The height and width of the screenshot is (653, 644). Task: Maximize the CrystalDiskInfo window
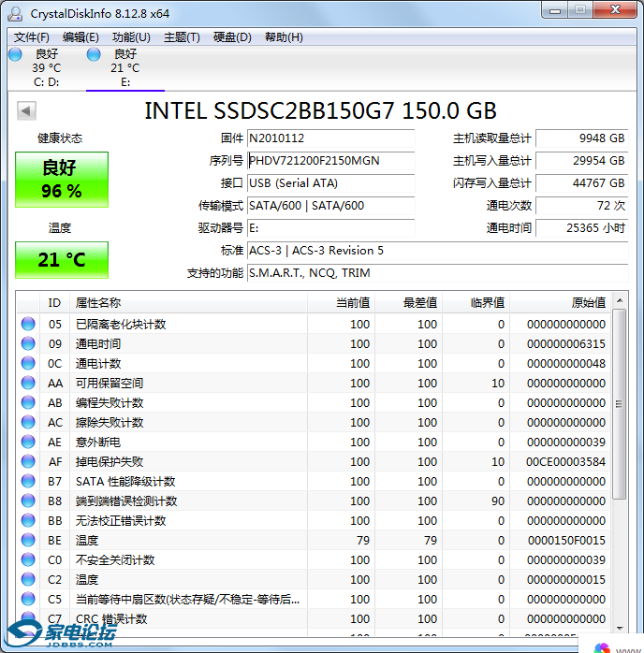click(x=579, y=10)
